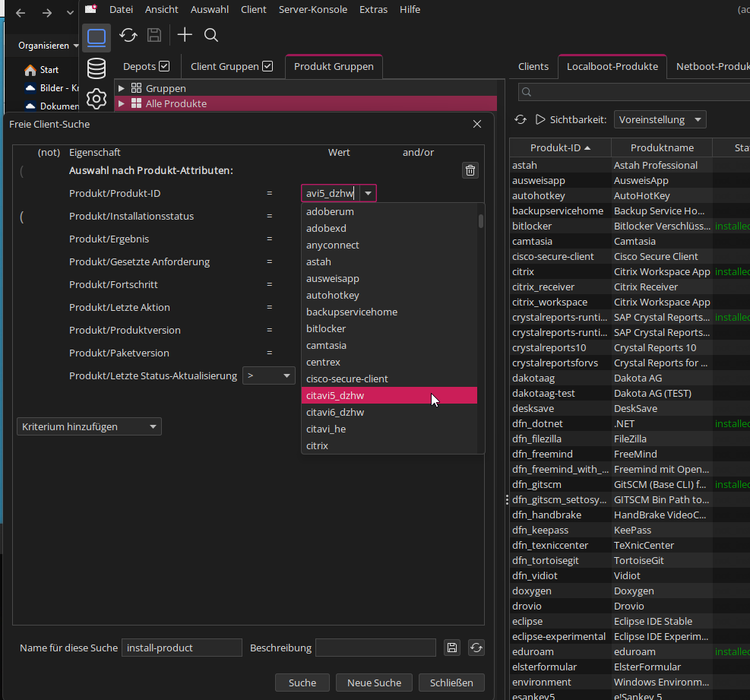Click the back arrow in file explorer
Viewport: 750px width, 700px height.
(21, 13)
